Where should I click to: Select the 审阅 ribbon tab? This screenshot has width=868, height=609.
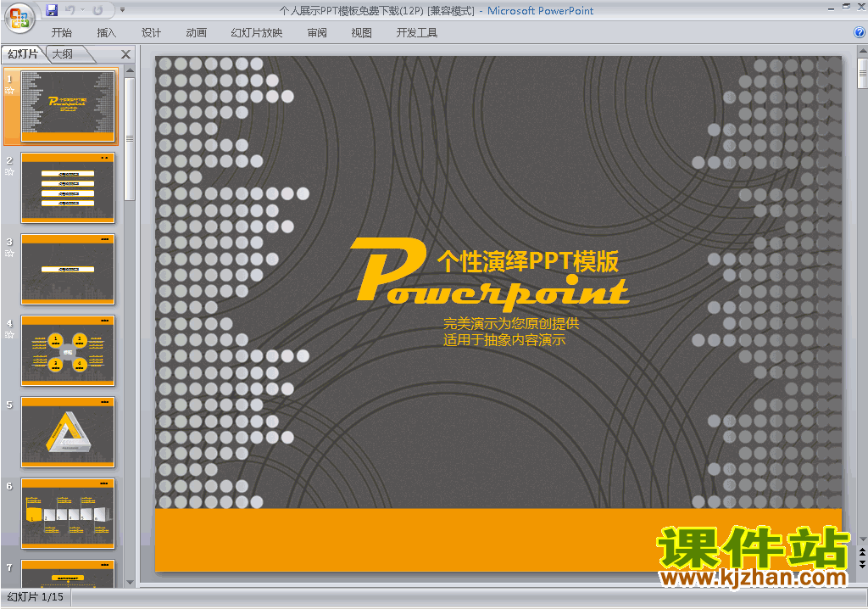(x=317, y=33)
